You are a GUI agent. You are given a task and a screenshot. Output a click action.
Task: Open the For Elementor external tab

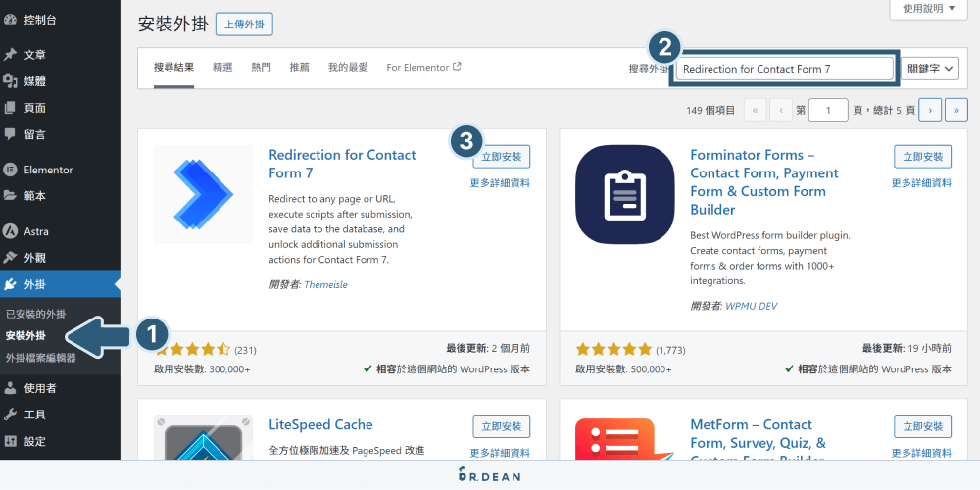[x=423, y=67]
